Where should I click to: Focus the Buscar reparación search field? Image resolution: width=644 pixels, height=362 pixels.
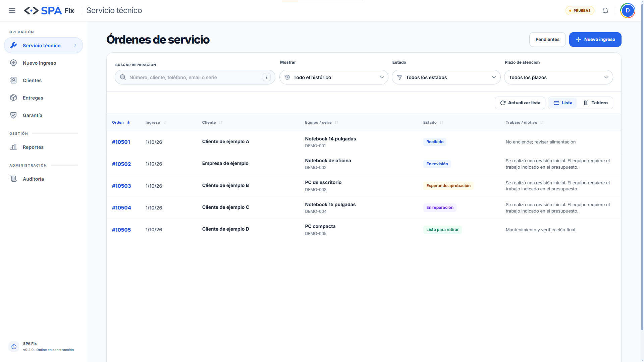tap(195, 77)
